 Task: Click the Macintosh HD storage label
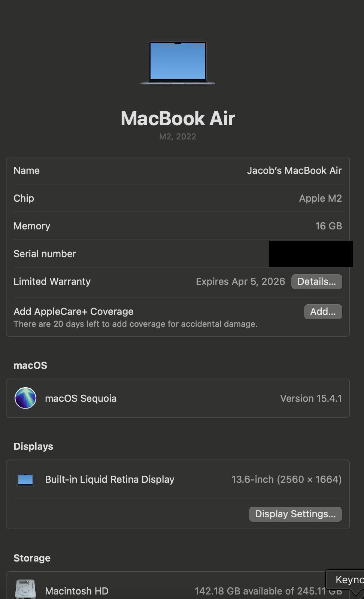point(77,591)
